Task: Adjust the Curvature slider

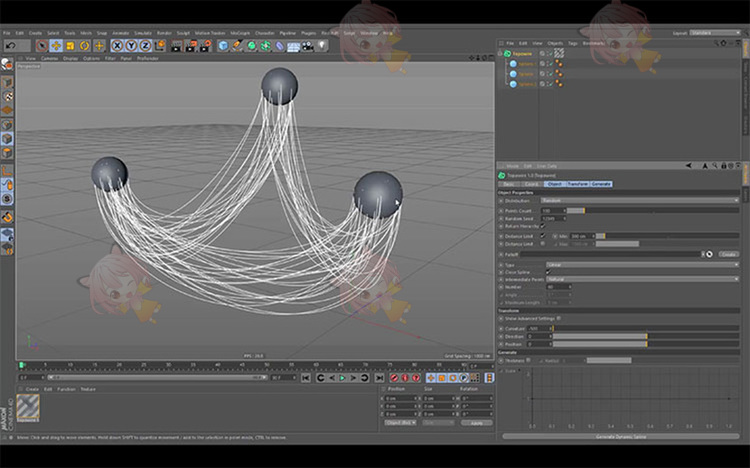Action: (646, 328)
